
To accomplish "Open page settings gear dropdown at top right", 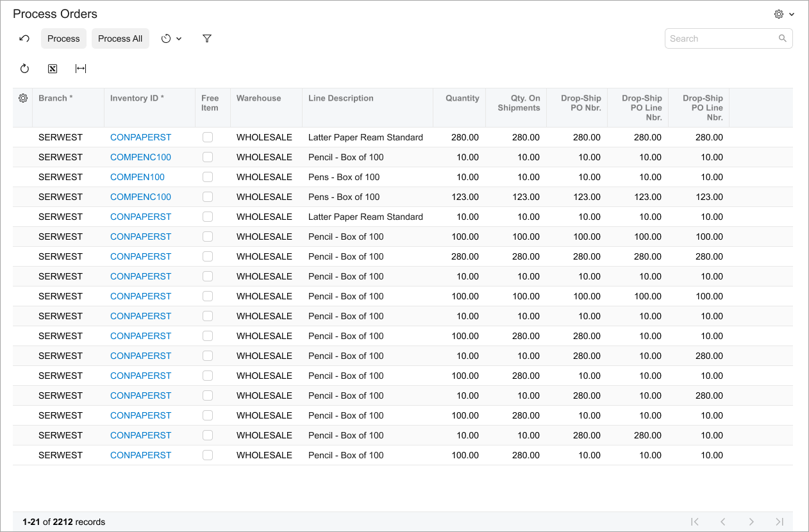I will (783, 14).
